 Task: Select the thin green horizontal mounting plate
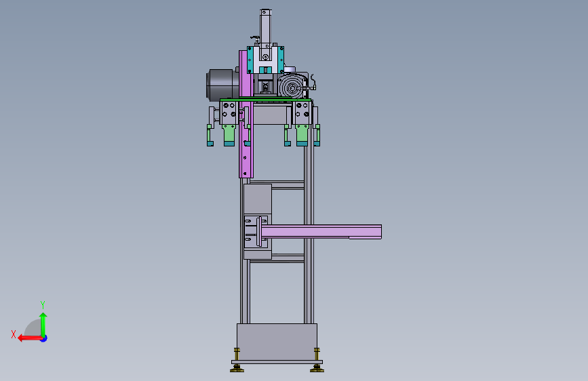pyautogui.click(x=265, y=100)
